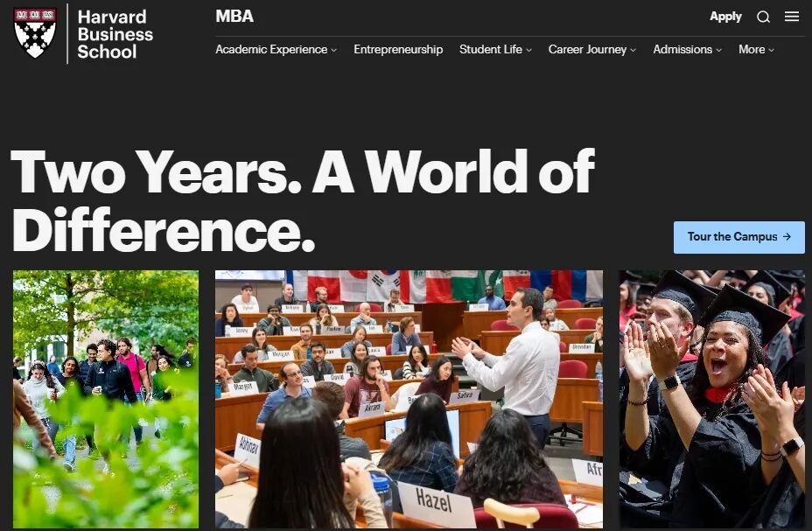Click the Apply link
The width and height of the screenshot is (812, 531).
pyautogui.click(x=725, y=17)
